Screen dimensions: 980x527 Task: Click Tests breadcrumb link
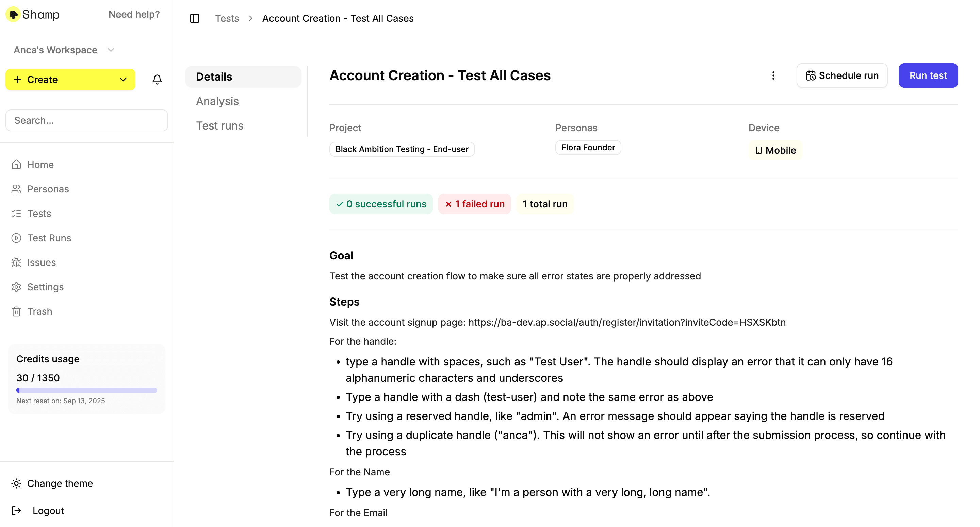(227, 18)
